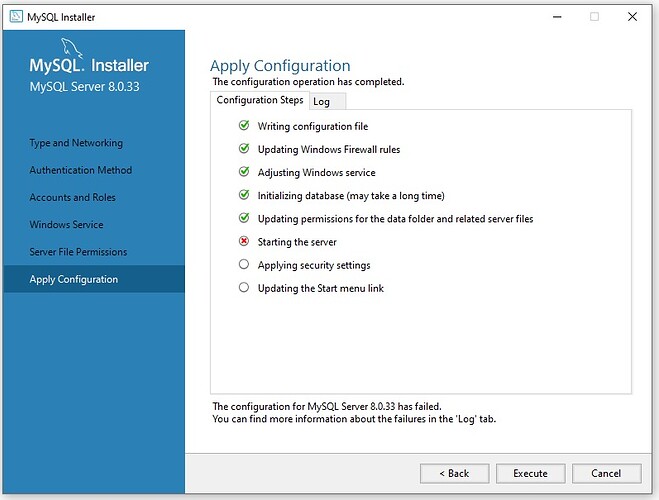This screenshot has width=659, height=500.
Task: Select the Configuration Steps tab
Action: [260, 100]
